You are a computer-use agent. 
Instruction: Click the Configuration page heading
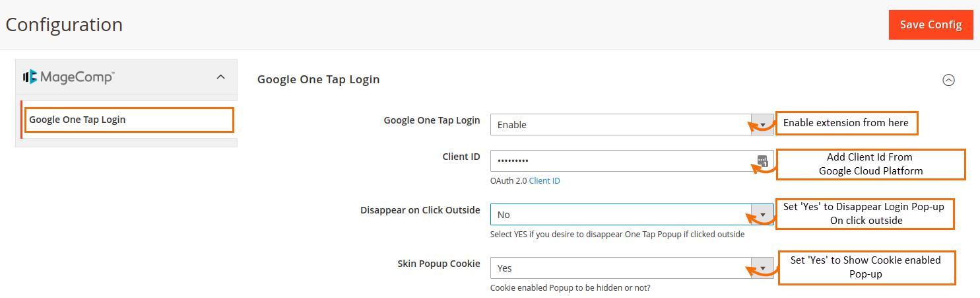pos(64,24)
